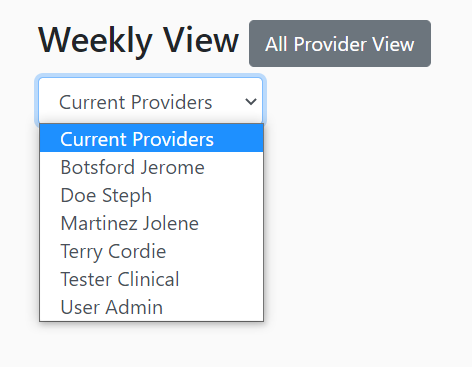
Task: Choose Botsford Jerome from the provider list
Action: [x=151, y=167]
